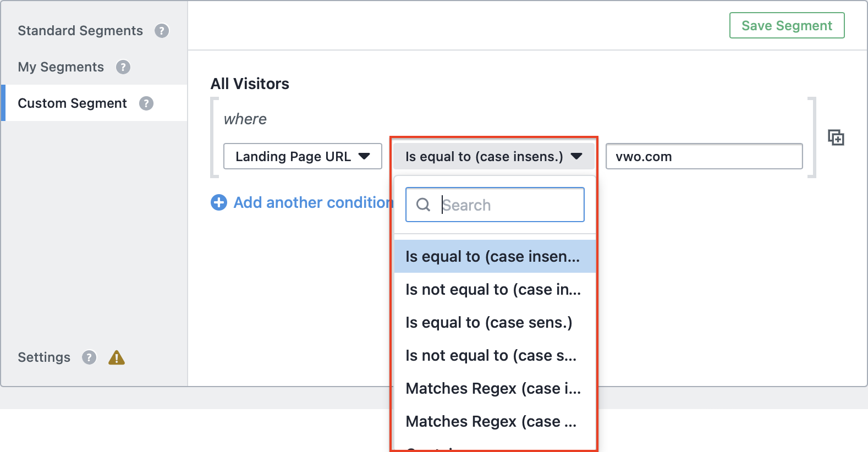The height and width of the screenshot is (452, 868).
Task: Click the Settings warning triangle icon
Action: (117, 358)
